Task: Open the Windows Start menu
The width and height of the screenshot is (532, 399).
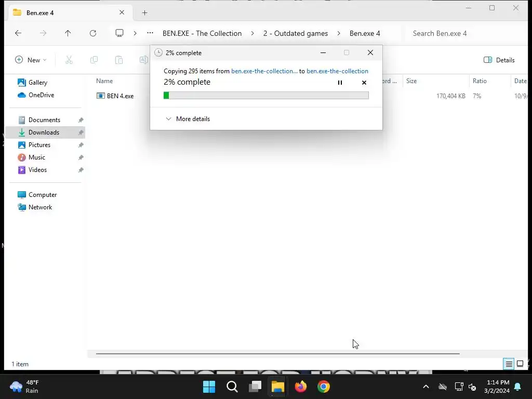Action: point(209,387)
